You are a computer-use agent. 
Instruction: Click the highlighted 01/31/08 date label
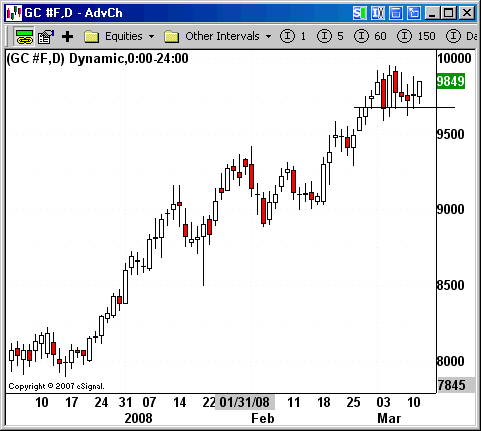pos(245,402)
